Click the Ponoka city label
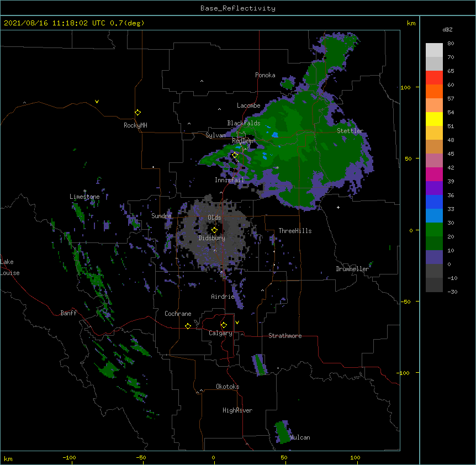 pyautogui.click(x=265, y=75)
